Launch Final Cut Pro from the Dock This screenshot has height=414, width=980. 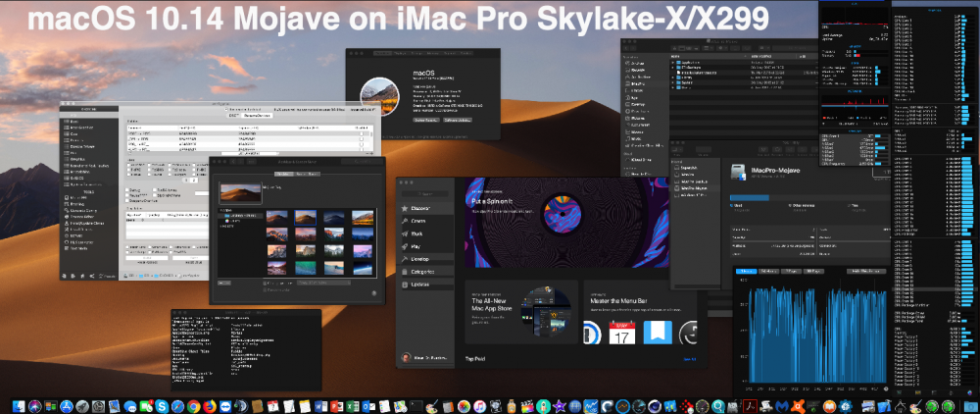pos(527,406)
